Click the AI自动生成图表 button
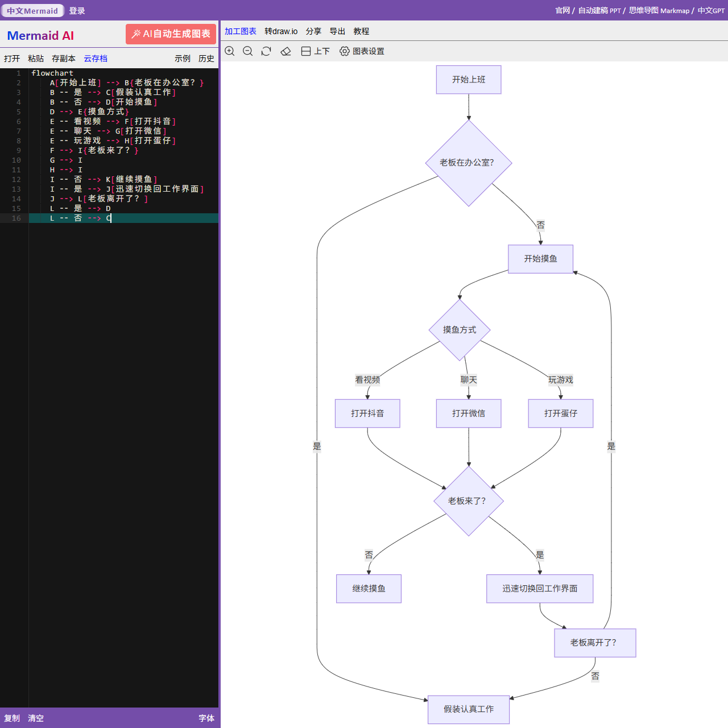728x728 pixels. pos(171,34)
